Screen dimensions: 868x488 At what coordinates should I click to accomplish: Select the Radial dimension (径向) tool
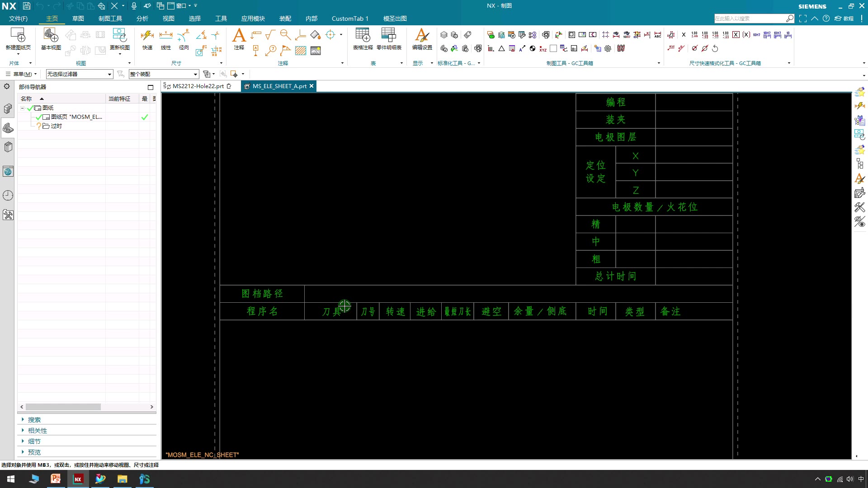(x=184, y=35)
